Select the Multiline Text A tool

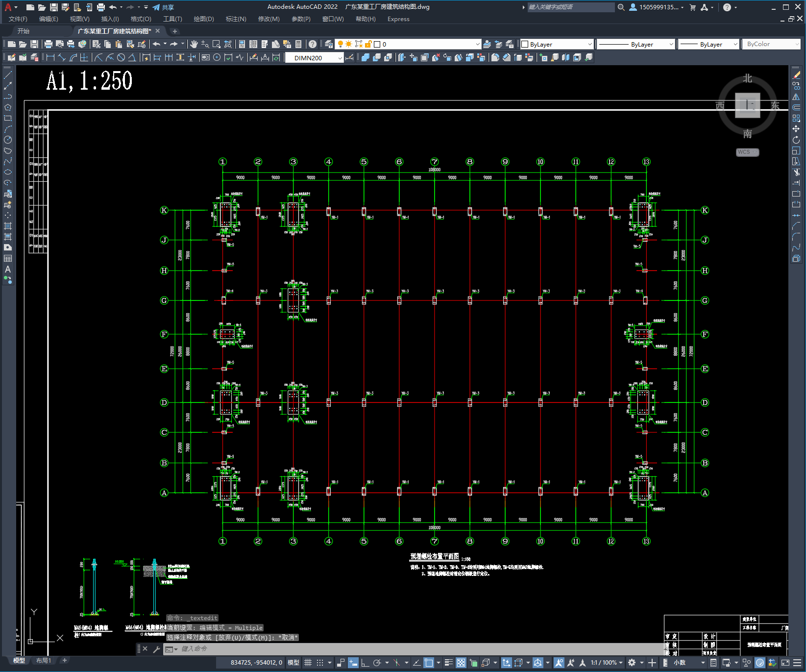pos(8,269)
